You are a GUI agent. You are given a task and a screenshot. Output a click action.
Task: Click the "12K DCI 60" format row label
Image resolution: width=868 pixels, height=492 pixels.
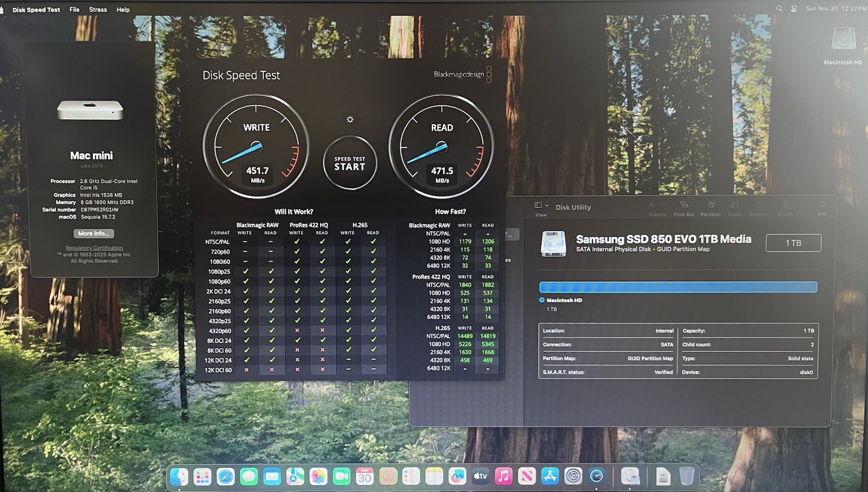tap(218, 370)
